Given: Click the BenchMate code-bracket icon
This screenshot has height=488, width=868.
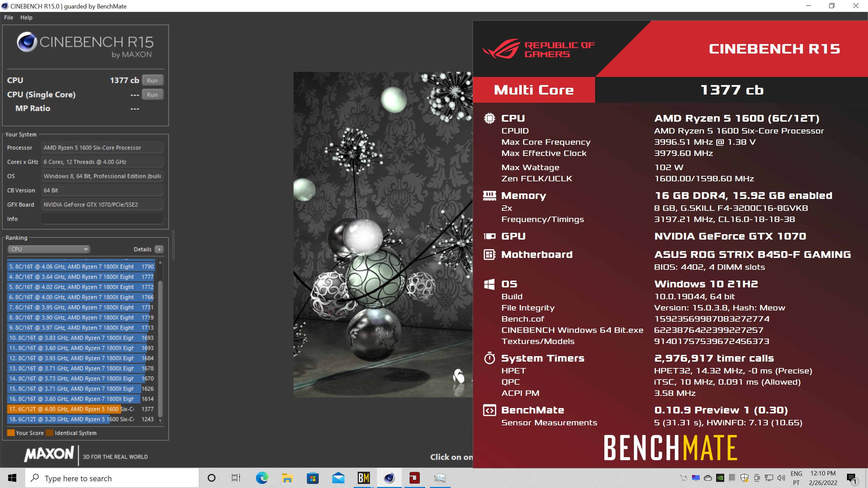Looking at the screenshot, I should coord(489,410).
